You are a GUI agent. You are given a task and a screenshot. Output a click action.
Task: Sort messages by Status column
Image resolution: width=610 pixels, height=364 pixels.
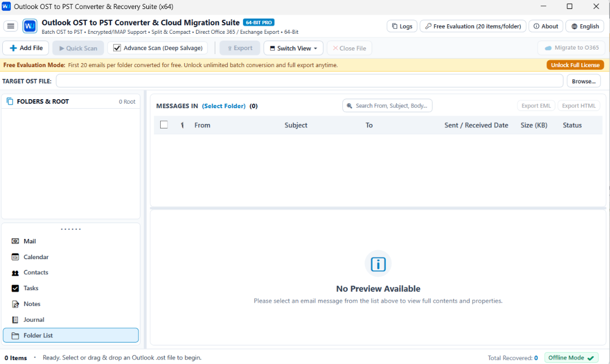pyautogui.click(x=572, y=125)
